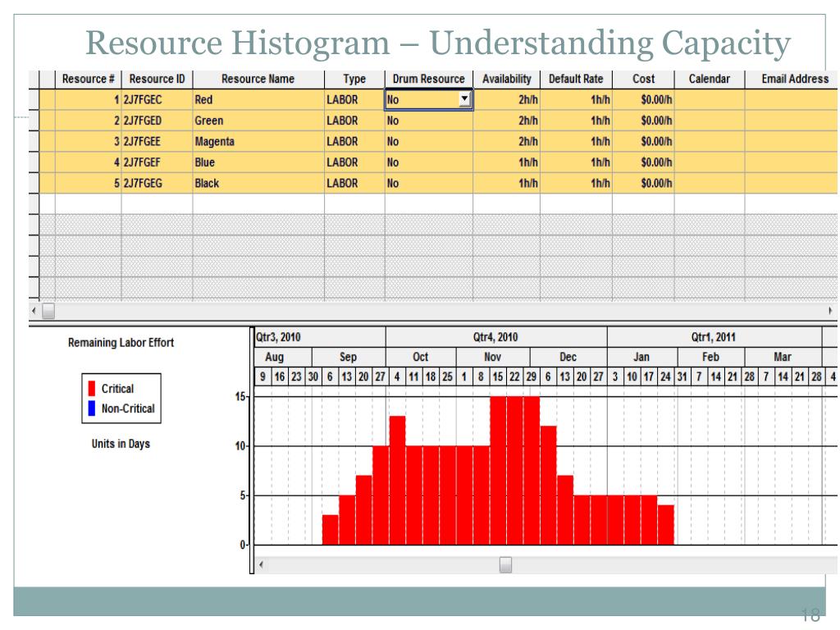
Task: Click the histogram scroll left arrow
Action: (262, 564)
